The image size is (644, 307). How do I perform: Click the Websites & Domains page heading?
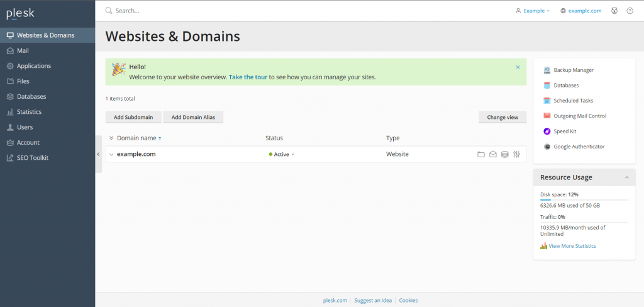(172, 36)
